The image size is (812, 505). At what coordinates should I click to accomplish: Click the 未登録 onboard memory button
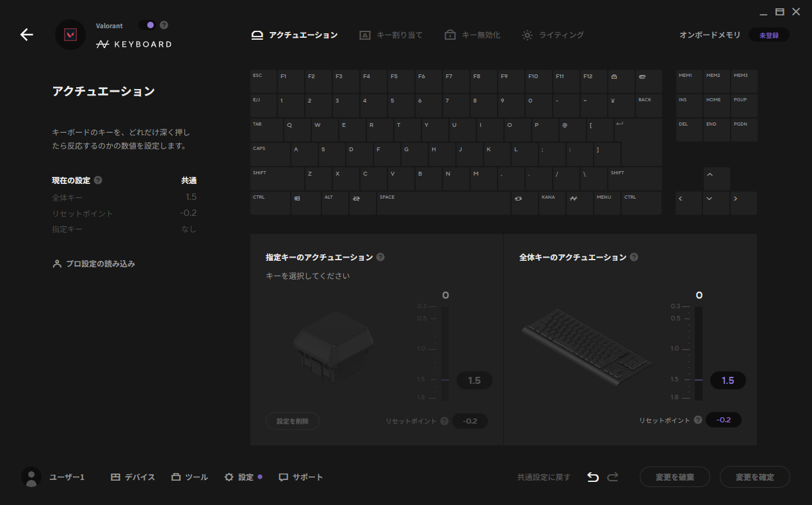[768, 35]
